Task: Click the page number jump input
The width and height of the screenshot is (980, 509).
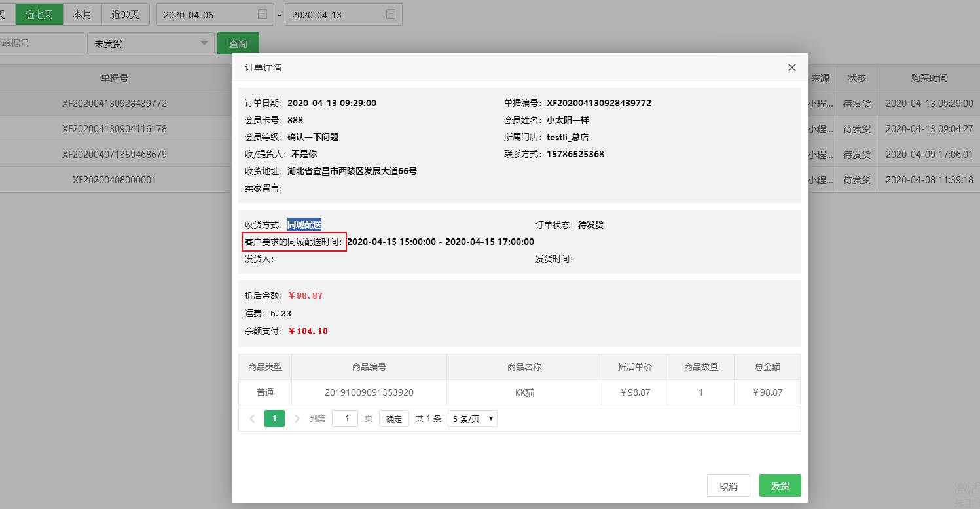Action: [x=345, y=419]
